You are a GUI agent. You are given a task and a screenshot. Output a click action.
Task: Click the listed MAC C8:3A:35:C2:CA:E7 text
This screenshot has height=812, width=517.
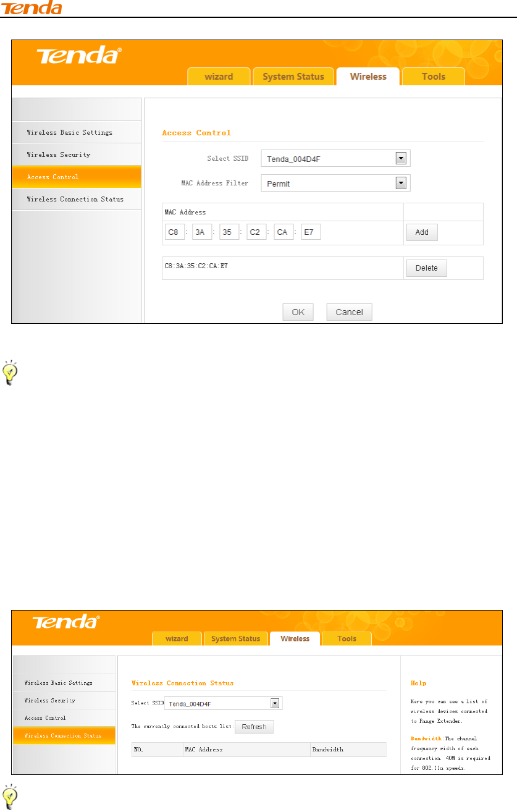196,266
